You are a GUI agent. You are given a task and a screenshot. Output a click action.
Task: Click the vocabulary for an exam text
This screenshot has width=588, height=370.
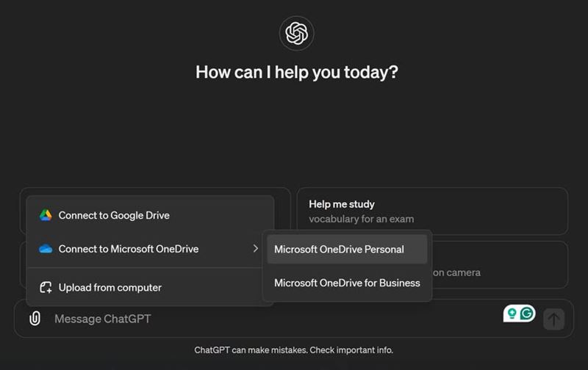pyautogui.click(x=362, y=219)
